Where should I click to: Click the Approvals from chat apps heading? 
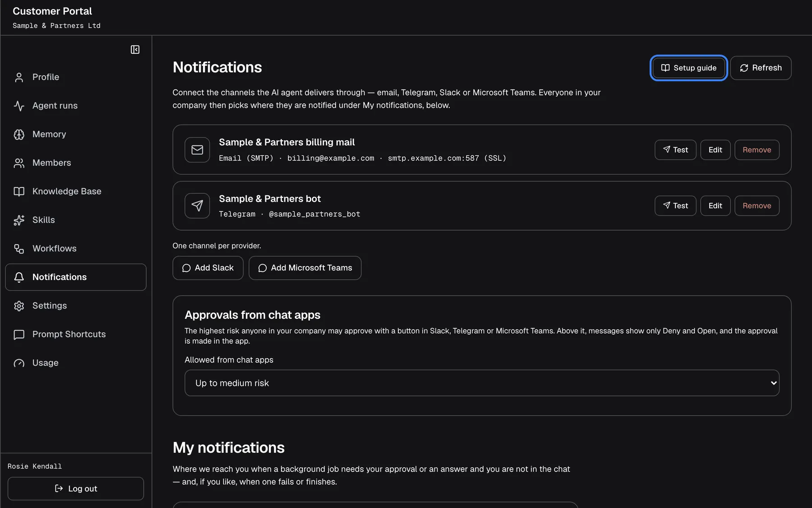[253, 315]
